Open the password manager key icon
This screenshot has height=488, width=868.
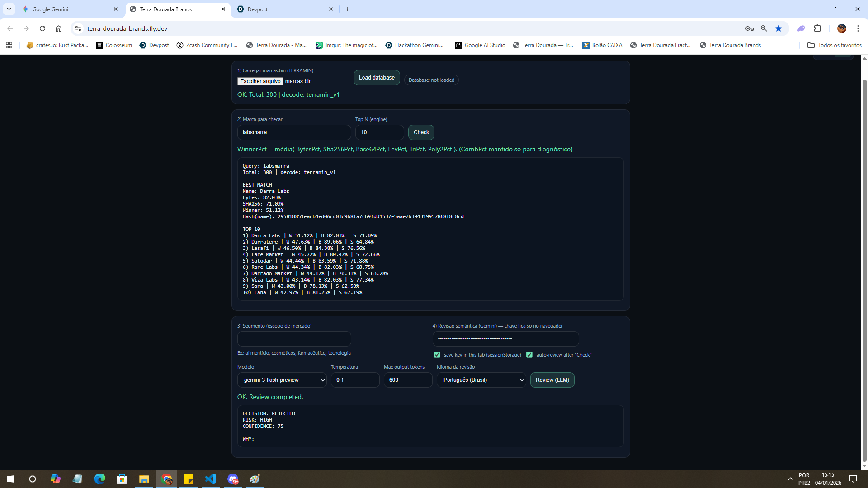click(750, 28)
